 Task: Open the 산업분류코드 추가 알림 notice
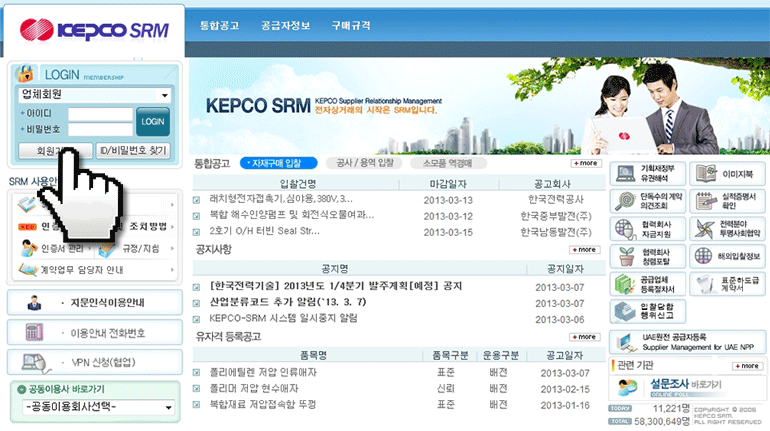click(288, 302)
